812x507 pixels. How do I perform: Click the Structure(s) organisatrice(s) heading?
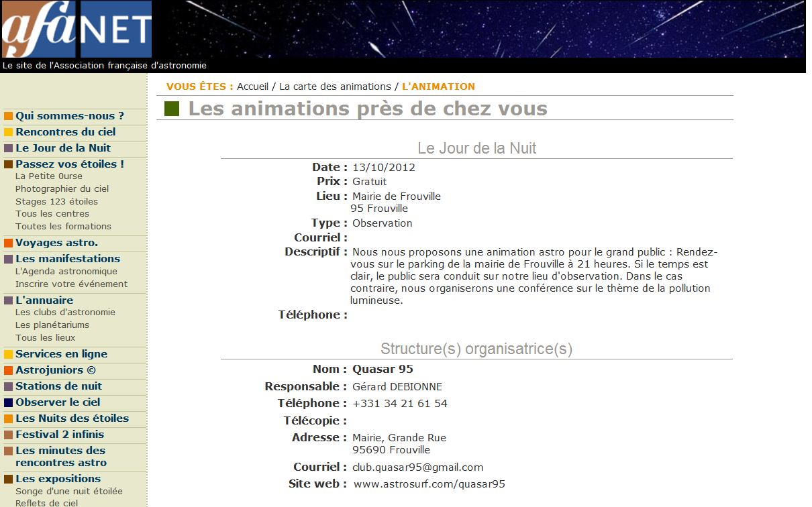tap(476, 349)
